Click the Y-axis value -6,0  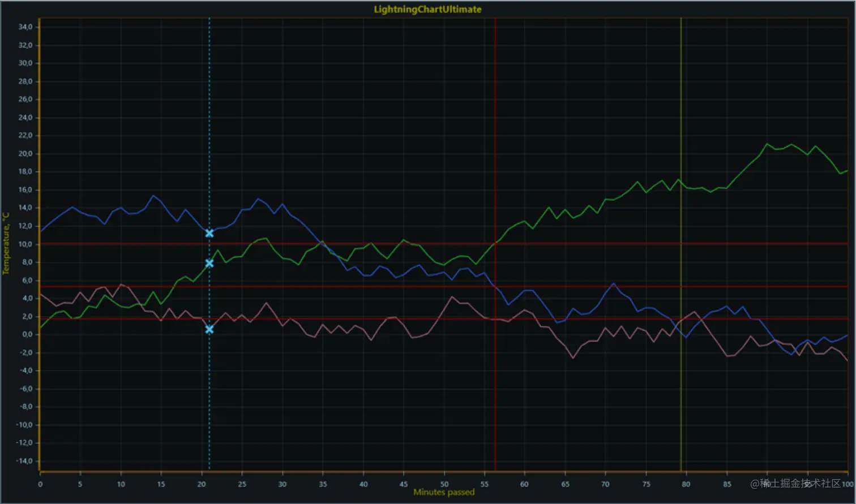pos(26,389)
